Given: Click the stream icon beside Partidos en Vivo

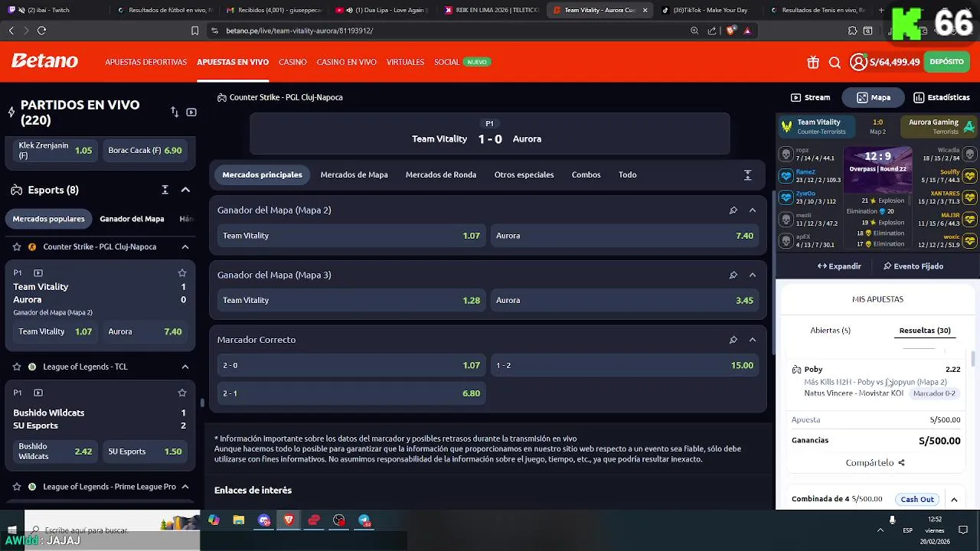Looking at the screenshot, I should (x=191, y=112).
